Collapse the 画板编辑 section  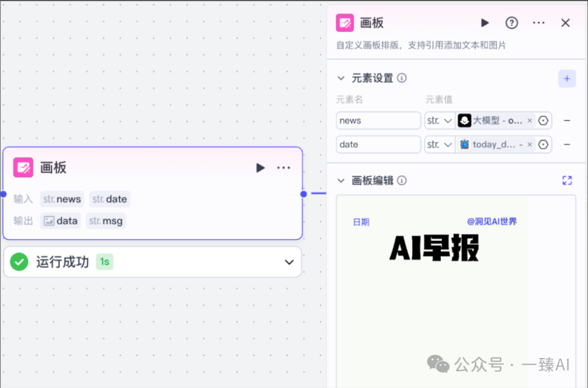(x=341, y=180)
